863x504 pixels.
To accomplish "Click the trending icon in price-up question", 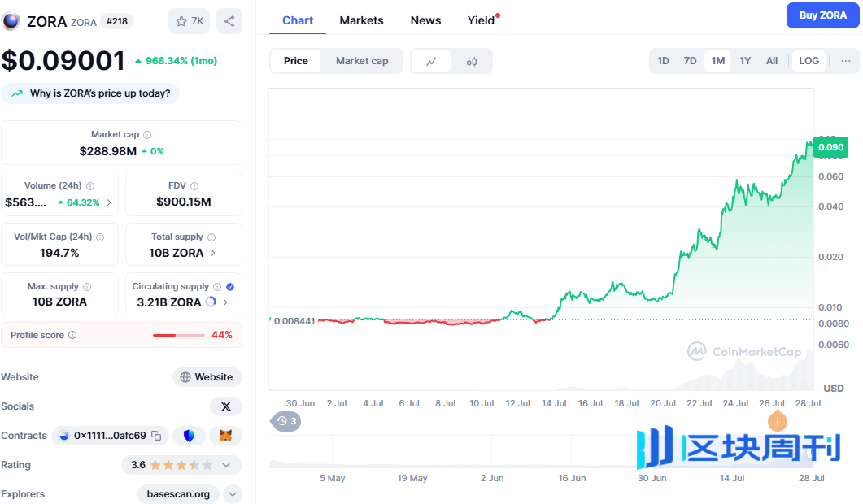I will tap(17, 93).
